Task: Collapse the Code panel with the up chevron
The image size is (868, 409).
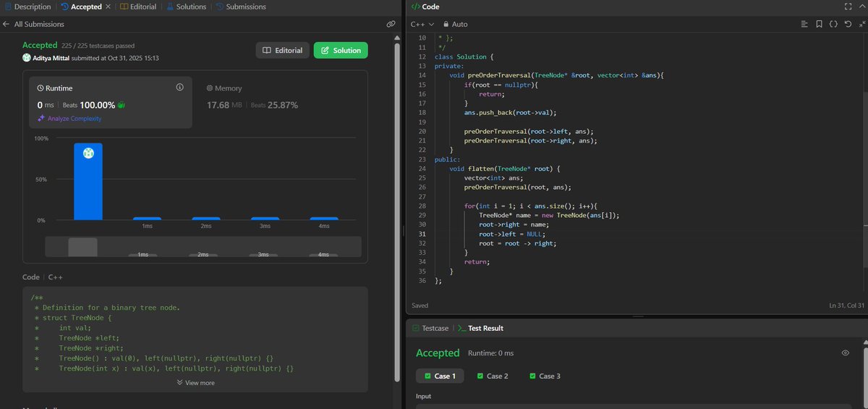Action: [x=861, y=7]
